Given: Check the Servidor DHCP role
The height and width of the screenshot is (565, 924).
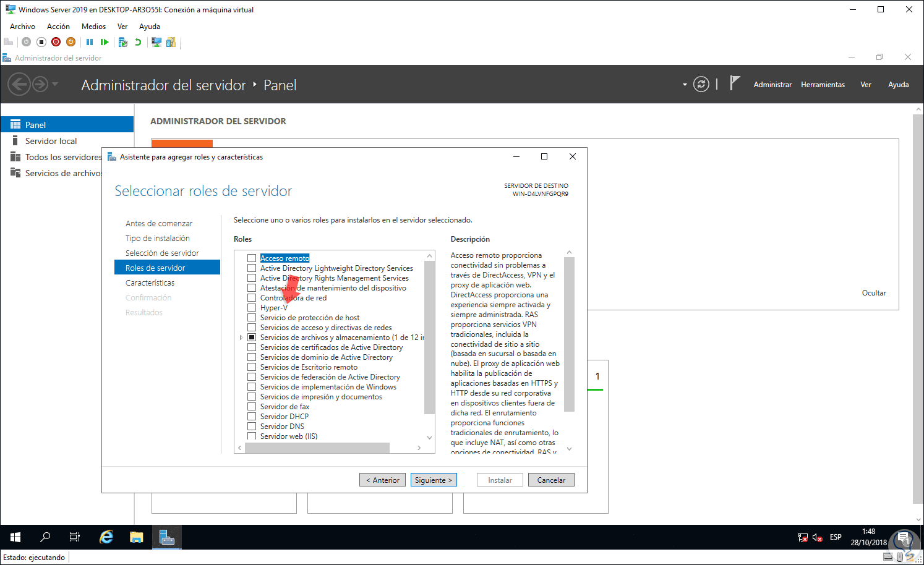Looking at the screenshot, I should (x=252, y=417).
